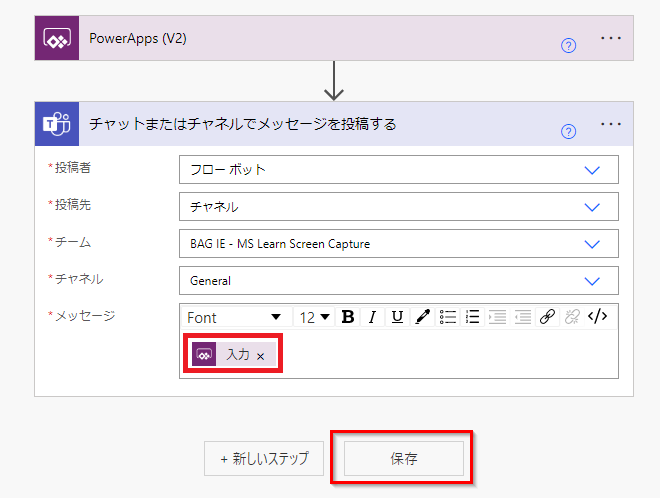Viewport: 660px width, 498px height.
Task: Expand the 投稿先 dropdown showing チャネル
Action: click(x=592, y=207)
